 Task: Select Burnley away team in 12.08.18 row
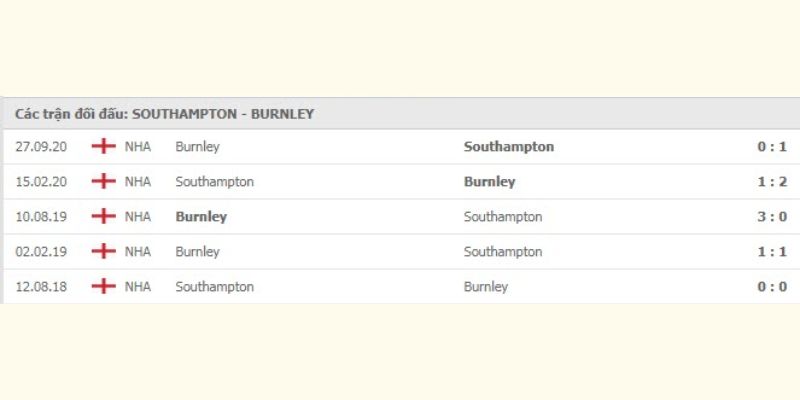(x=486, y=287)
